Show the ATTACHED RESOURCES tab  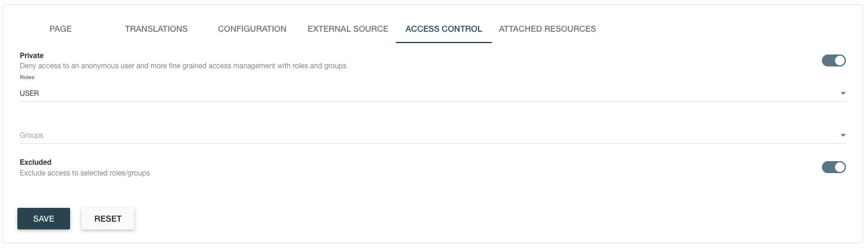click(x=547, y=29)
